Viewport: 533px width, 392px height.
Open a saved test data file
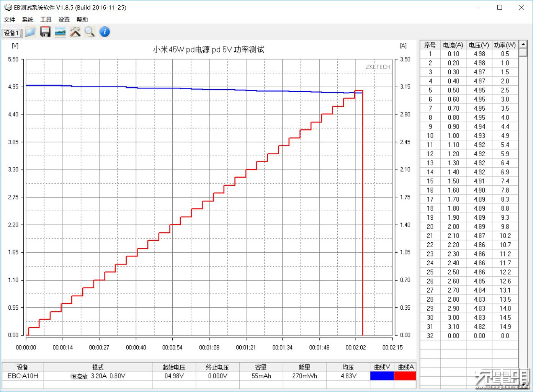pos(30,32)
